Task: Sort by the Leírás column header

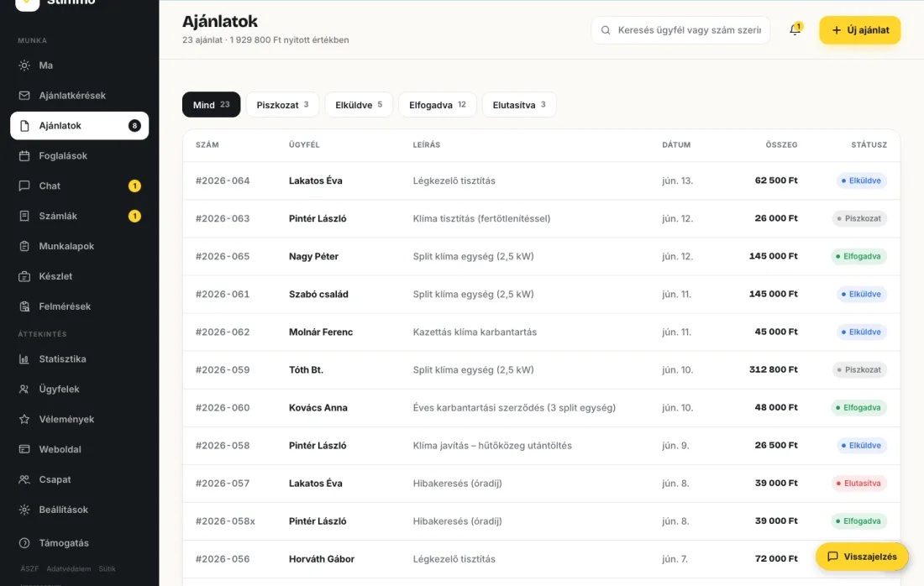Action: pos(426,145)
